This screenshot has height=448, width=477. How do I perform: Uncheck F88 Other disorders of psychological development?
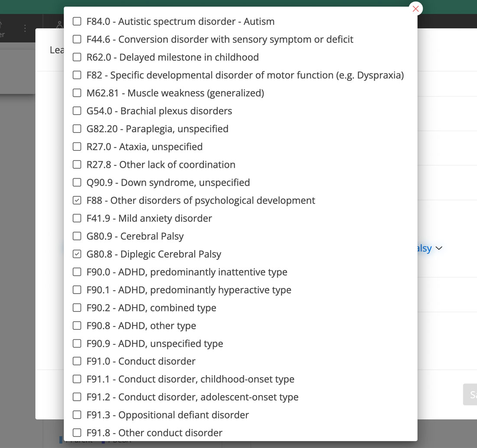pos(77,200)
